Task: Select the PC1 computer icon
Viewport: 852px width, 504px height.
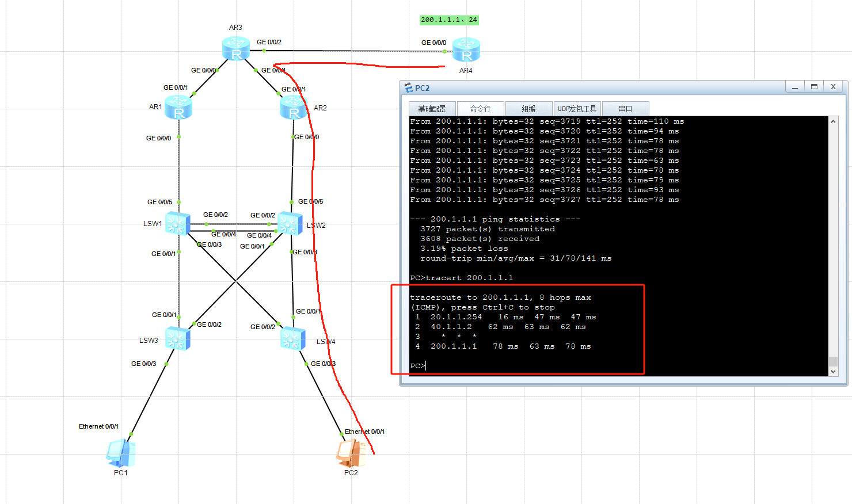Action: pos(121,453)
